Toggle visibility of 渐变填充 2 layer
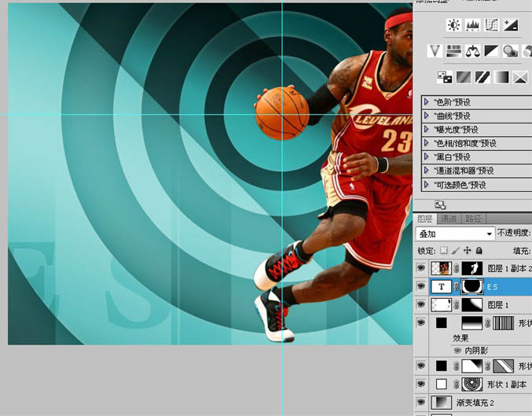 (x=420, y=403)
